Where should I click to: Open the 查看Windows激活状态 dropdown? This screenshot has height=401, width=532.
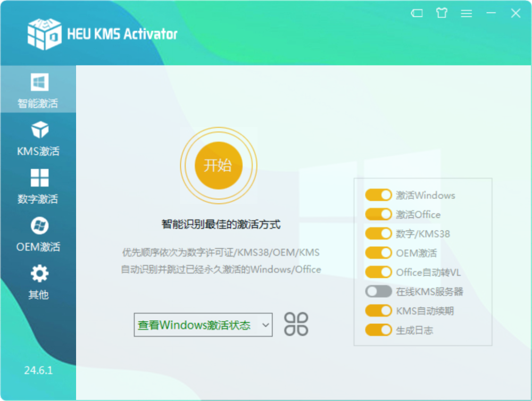coord(203,324)
